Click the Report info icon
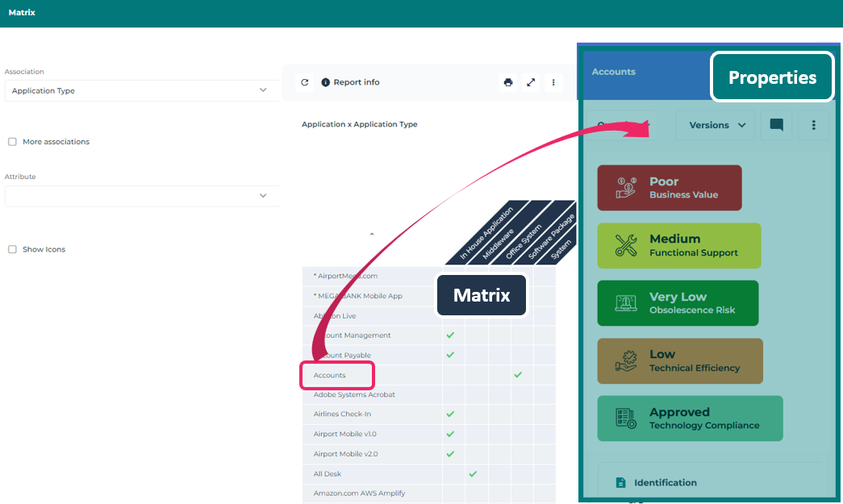 pos(326,82)
